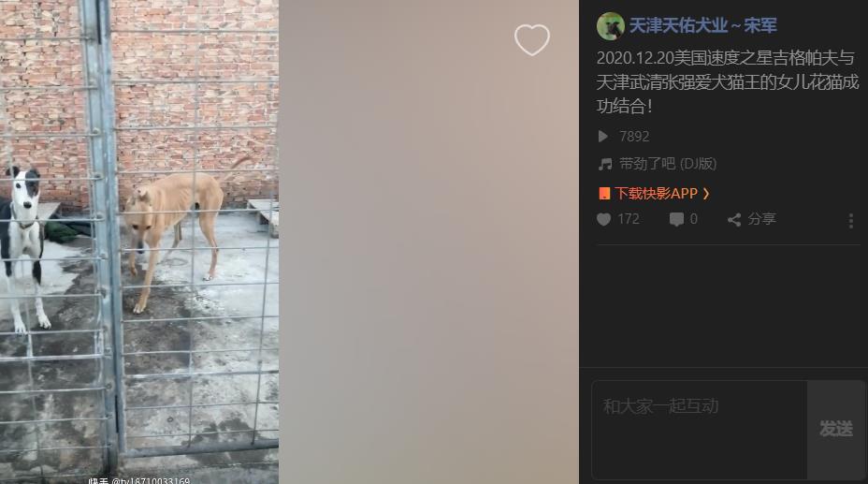Select the 分享 share label
The image size is (868, 484).
click(x=761, y=219)
